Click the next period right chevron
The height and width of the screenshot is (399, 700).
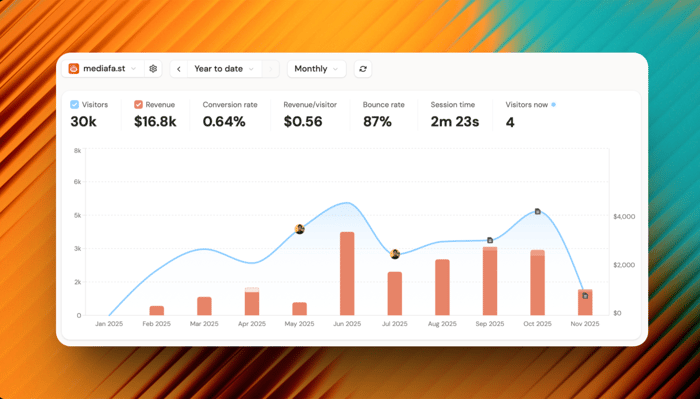tap(271, 69)
